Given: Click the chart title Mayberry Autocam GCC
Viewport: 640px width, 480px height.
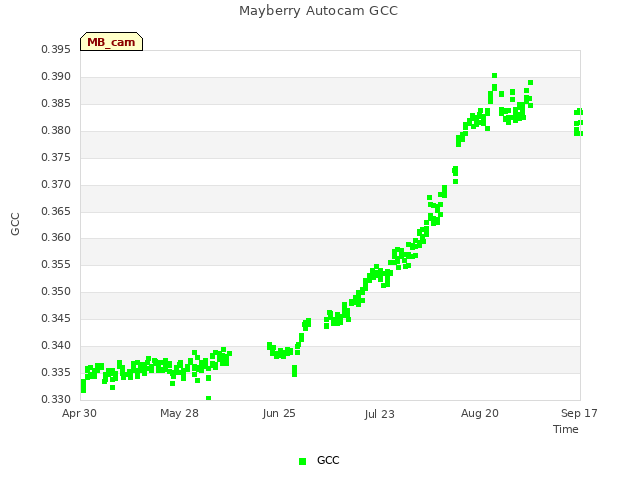Looking at the screenshot, I should pyautogui.click(x=318, y=11).
